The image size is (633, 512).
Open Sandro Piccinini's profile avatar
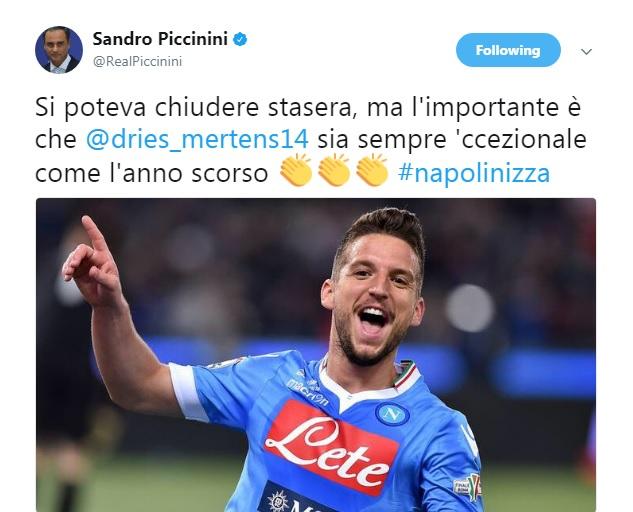(59, 50)
